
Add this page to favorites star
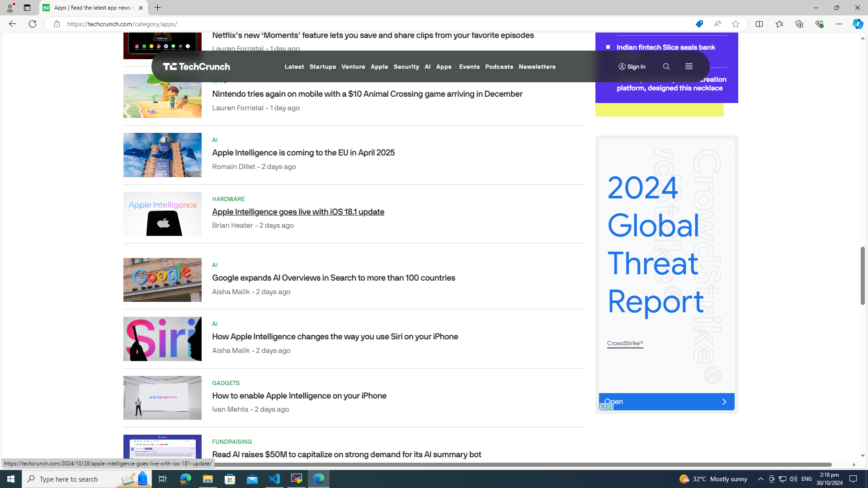(x=735, y=24)
